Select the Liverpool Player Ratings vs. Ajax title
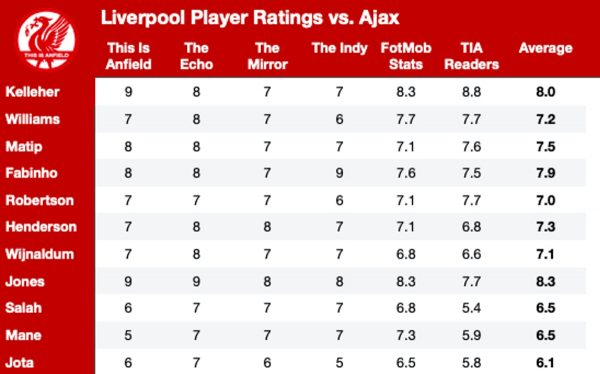The image size is (600, 374). click(250, 18)
